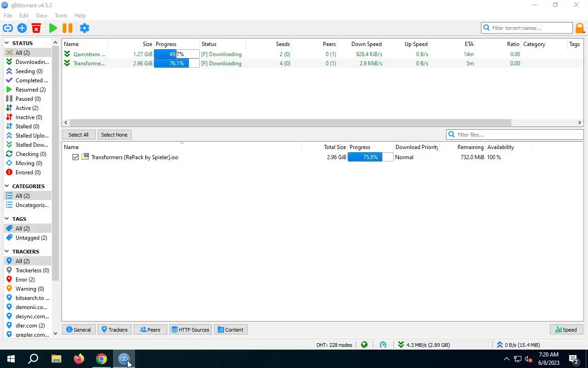The image size is (588, 368).
Task: Select the Checking (0) filter
Action: pos(28,154)
